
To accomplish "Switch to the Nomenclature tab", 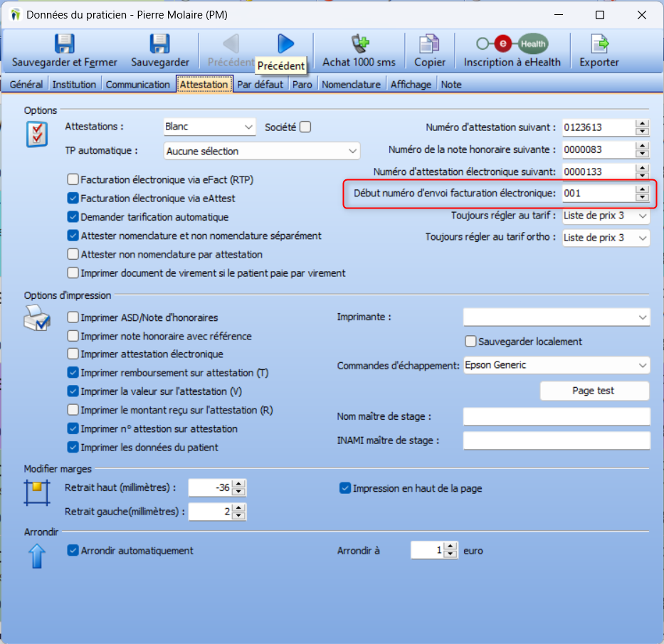I will [x=352, y=84].
